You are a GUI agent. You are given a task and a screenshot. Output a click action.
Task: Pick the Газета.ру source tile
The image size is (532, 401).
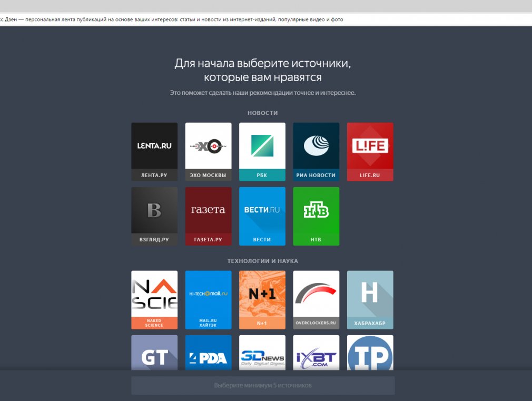pos(208,216)
